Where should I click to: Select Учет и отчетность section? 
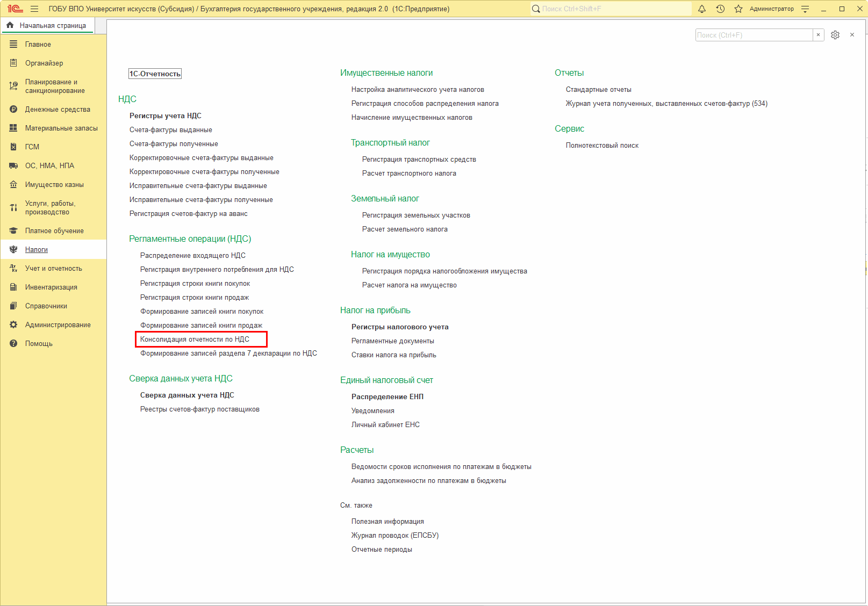pyautogui.click(x=53, y=269)
